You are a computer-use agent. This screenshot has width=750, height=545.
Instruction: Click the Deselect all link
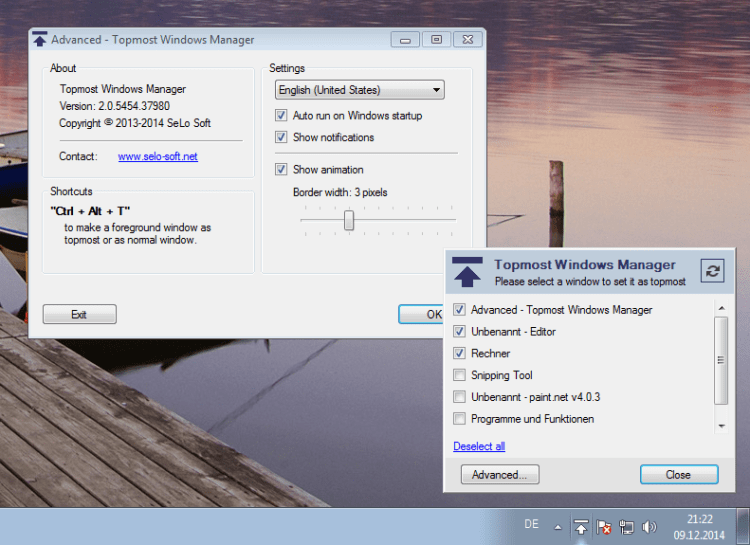[x=479, y=446]
